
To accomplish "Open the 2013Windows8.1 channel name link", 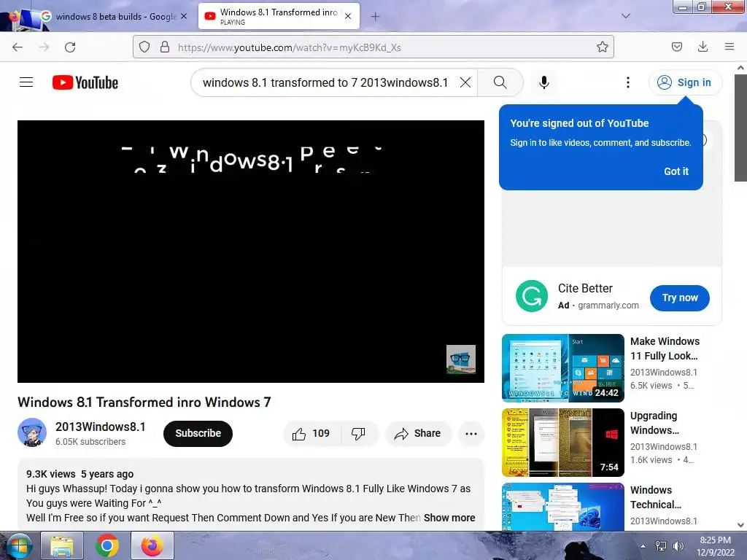I will point(101,427).
